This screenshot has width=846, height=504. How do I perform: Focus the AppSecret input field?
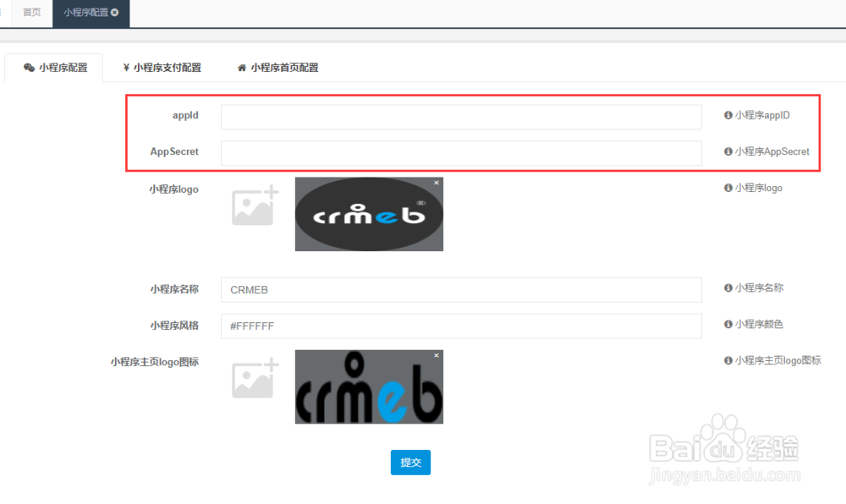click(461, 154)
